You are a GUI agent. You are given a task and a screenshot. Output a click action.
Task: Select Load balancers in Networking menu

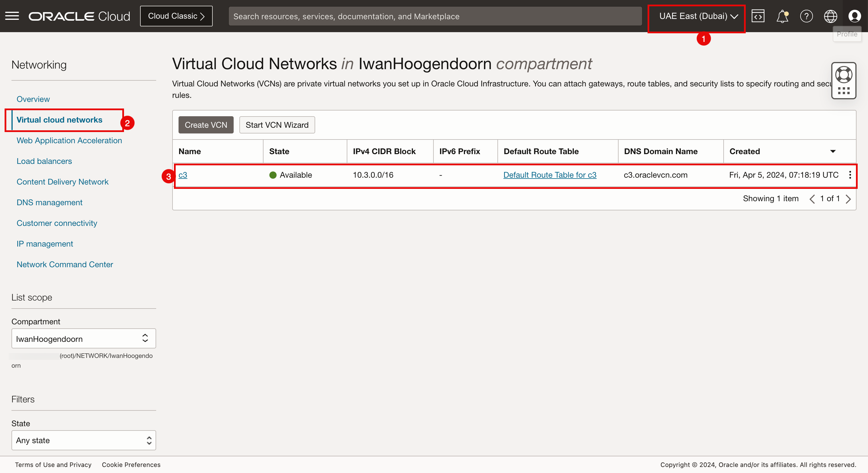[44, 161]
